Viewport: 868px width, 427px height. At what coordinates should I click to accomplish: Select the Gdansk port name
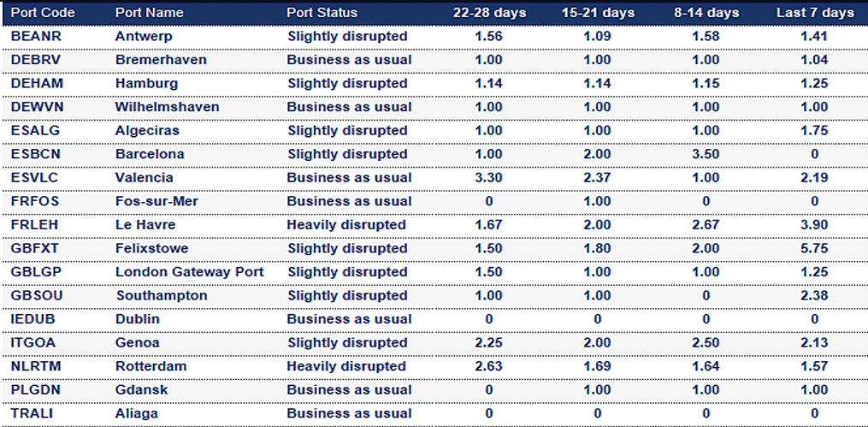[x=141, y=390]
